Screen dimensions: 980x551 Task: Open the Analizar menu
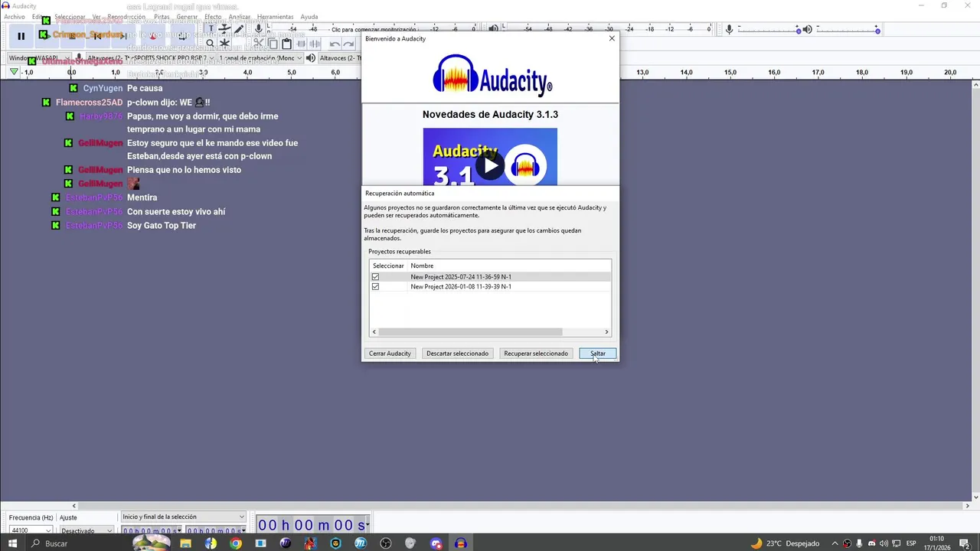pos(240,17)
